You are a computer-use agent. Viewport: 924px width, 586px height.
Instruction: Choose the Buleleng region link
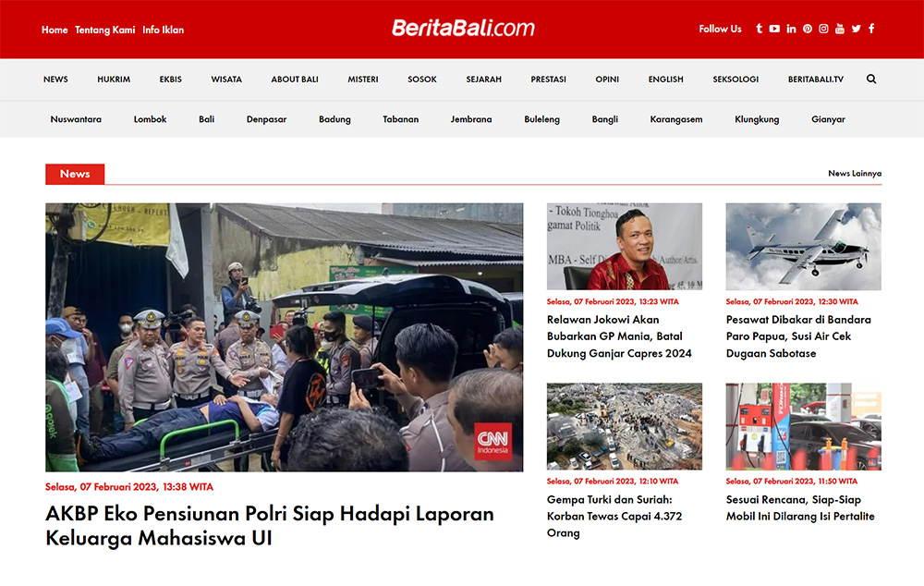pyautogui.click(x=542, y=119)
